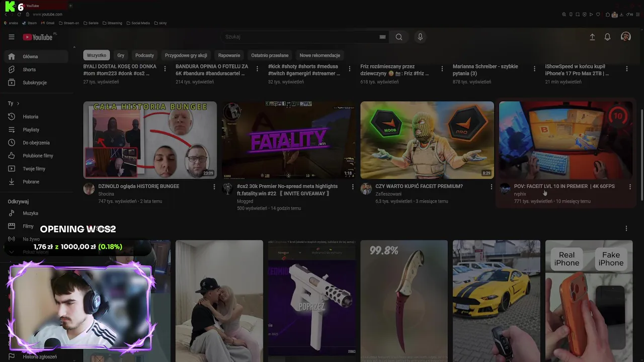Open Twoje filmy in the sidebar
This screenshot has height=362, width=644.
point(35,169)
